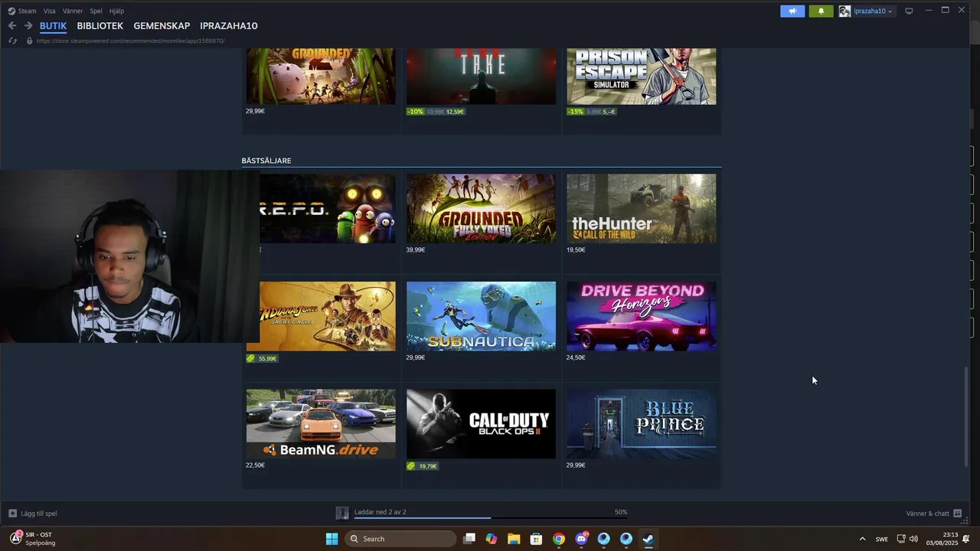Switch to the BUTIK tab
This screenshot has width=980, height=551.
coord(54,26)
